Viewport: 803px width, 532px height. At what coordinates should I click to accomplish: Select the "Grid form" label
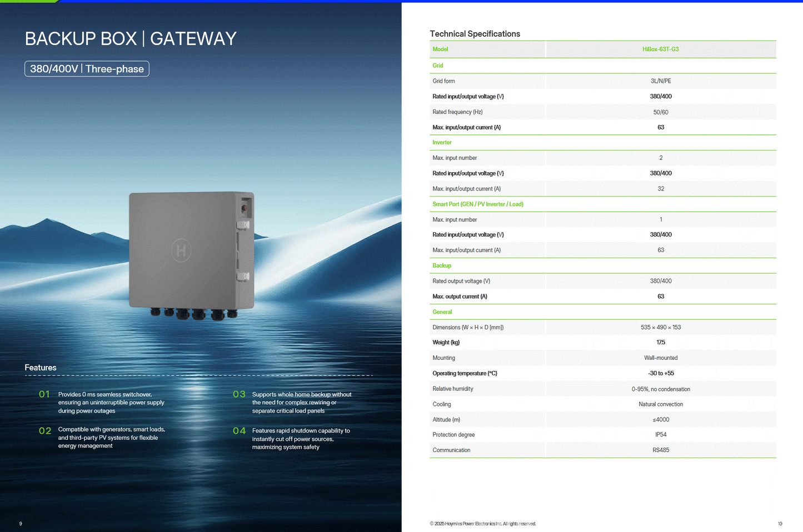click(x=443, y=81)
